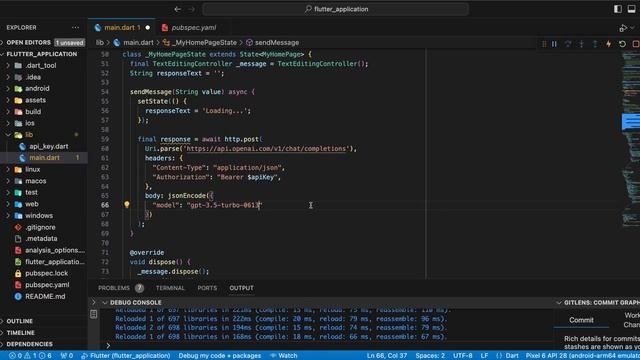Viewport: 640px width, 360px height.
Task: Click the lib breadcrumb segment
Action: click(x=100, y=42)
